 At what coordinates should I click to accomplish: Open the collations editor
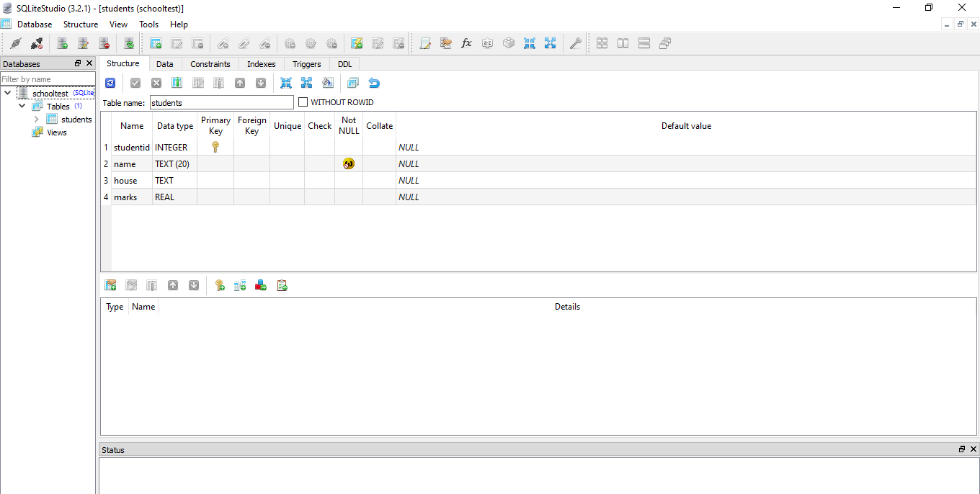pyautogui.click(x=487, y=43)
